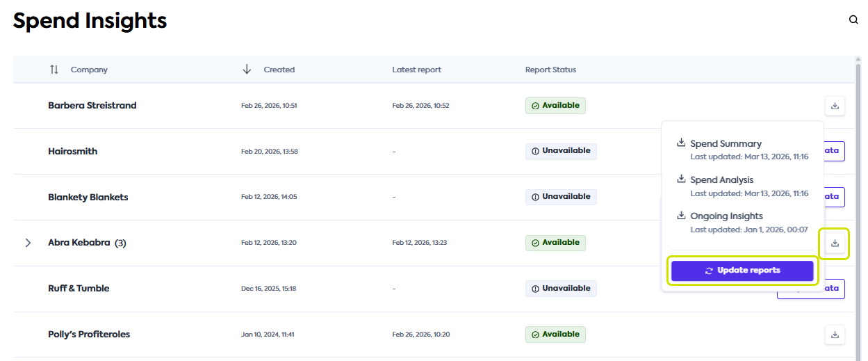The width and height of the screenshot is (868, 361).
Task: Expand the Abra Kebabra row chevron
Action: pos(28,243)
